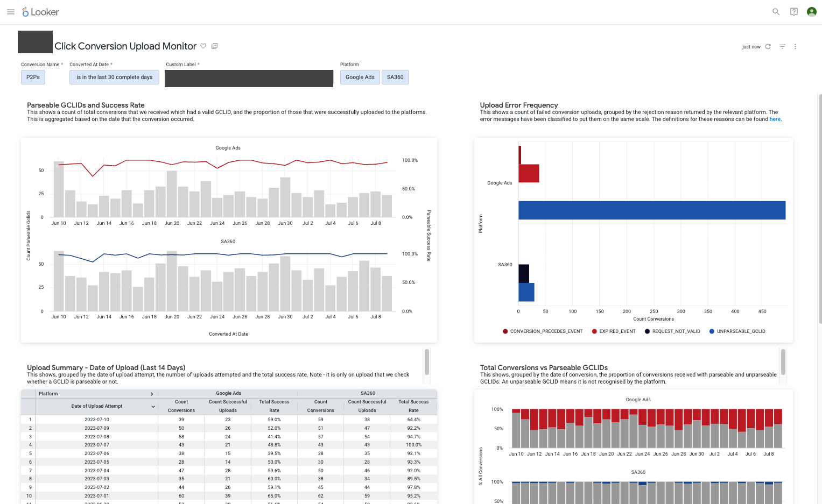Click SA360 Total Success Rate column header
The image size is (822, 504).
pos(413,406)
